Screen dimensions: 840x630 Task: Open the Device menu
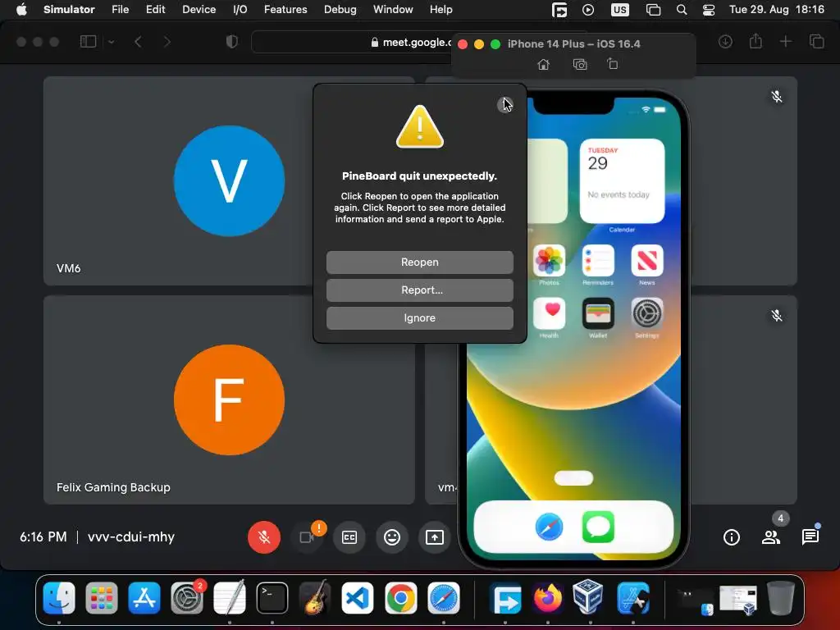point(199,10)
